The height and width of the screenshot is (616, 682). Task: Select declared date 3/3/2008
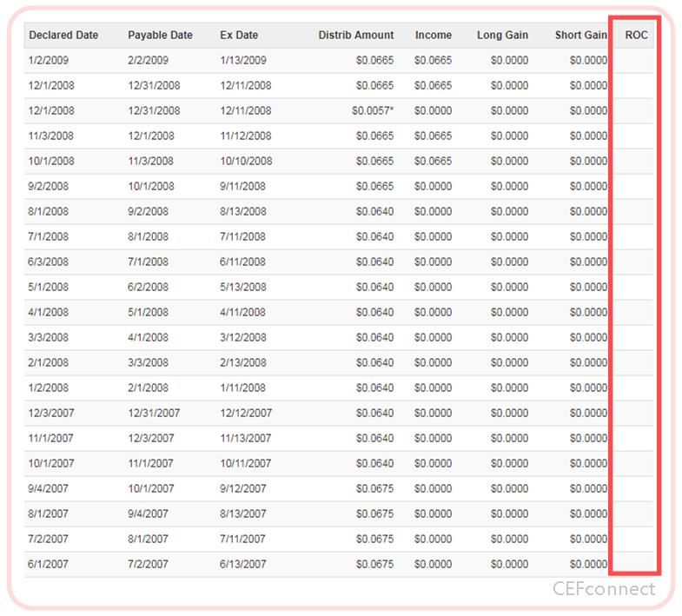pos(49,338)
